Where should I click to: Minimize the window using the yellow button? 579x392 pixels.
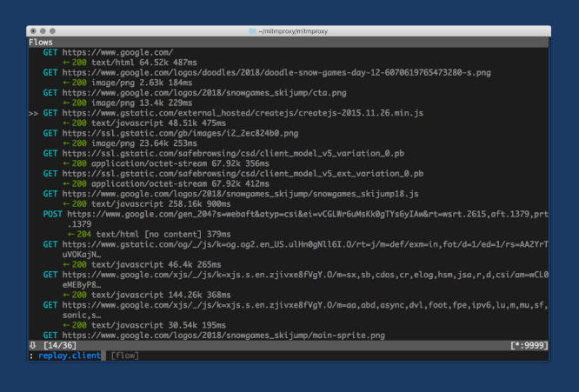[x=42, y=30]
